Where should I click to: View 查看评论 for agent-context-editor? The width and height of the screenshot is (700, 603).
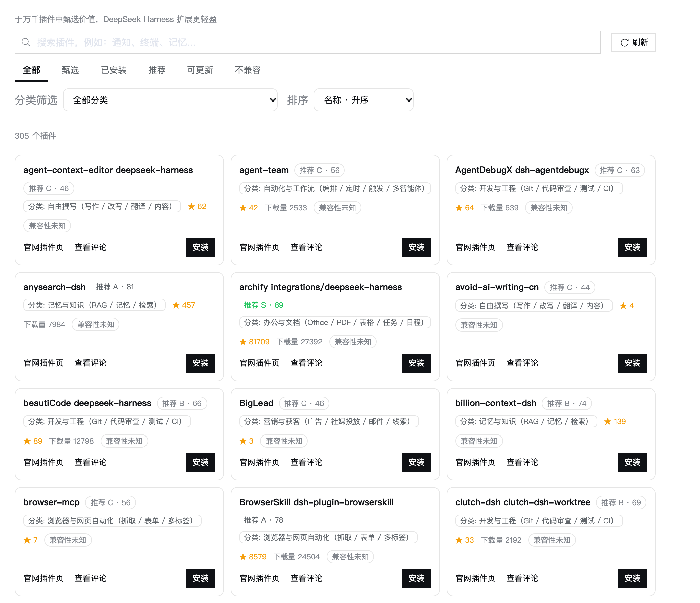(x=91, y=247)
